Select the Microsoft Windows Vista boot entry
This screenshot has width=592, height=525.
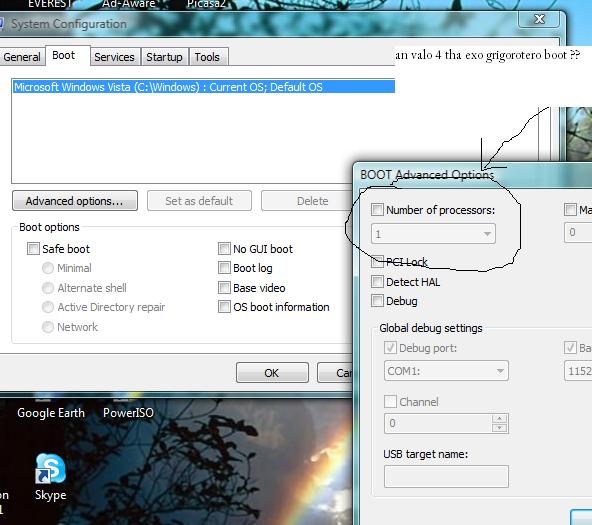[204, 87]
